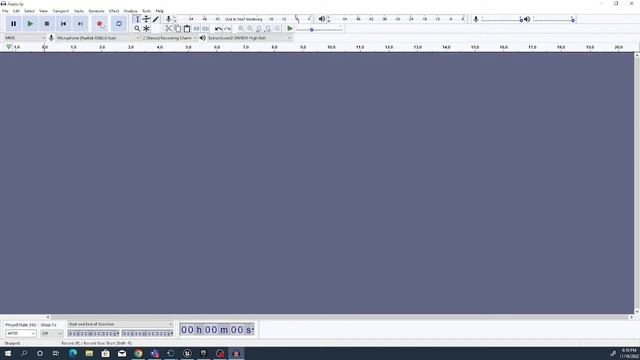Open the Select menu
640x360 pixels.
[29, 11]
